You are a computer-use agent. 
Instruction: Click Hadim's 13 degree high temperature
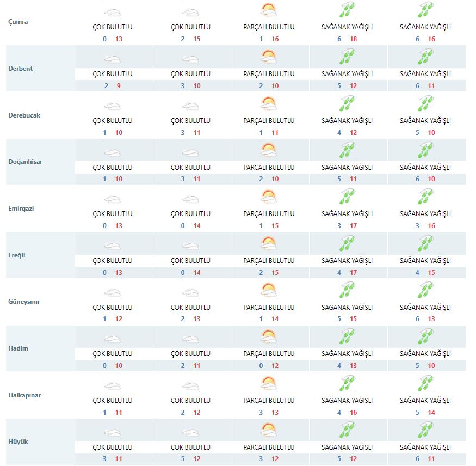pos(354,366)
